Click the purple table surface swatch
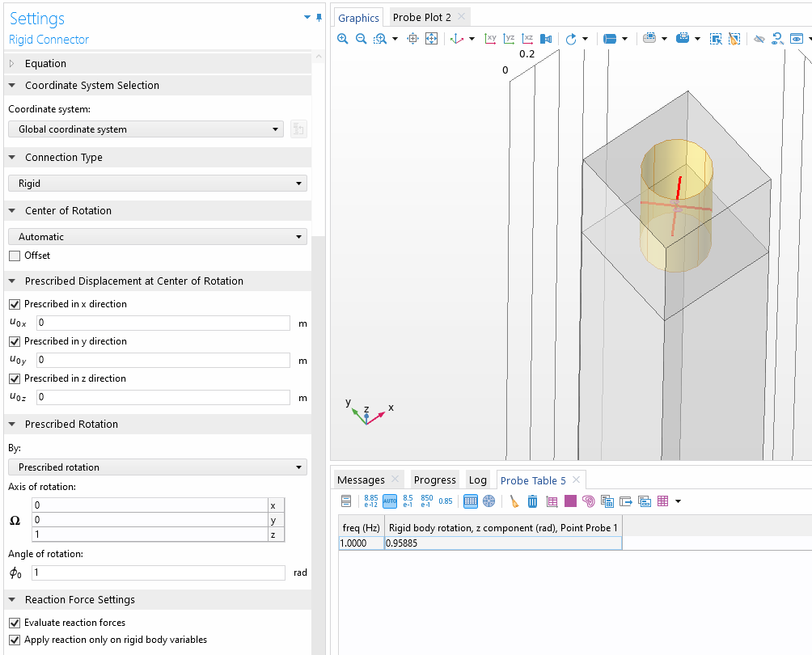 [570, 501]
